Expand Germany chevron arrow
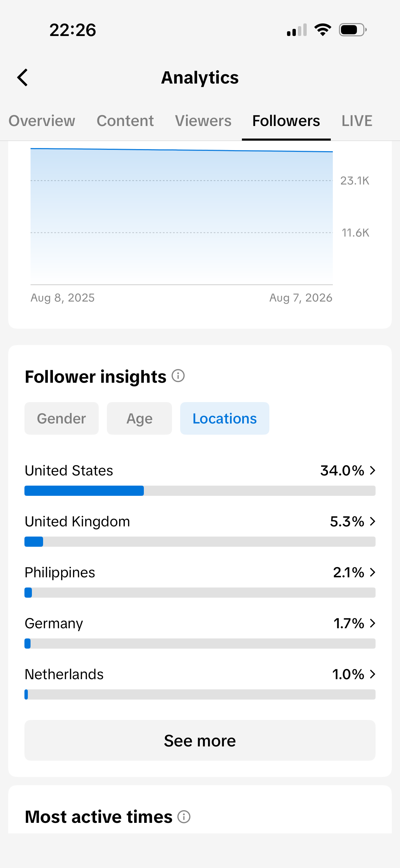This screenshot has height=868, width=400. (x=373, y=623)
